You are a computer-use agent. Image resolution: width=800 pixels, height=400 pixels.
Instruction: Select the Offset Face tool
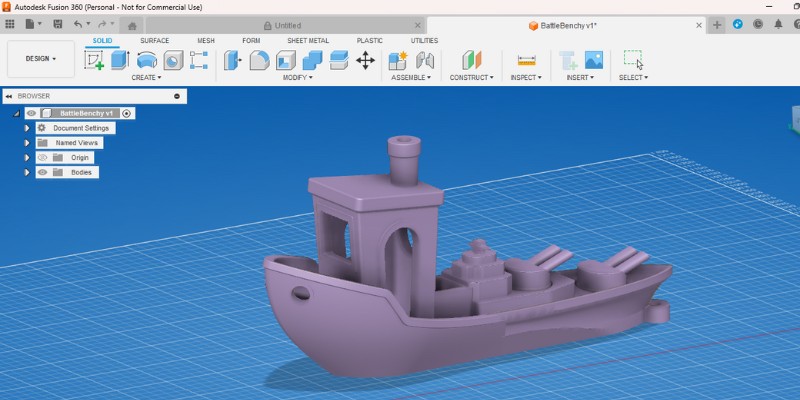[x=339, y=60]
